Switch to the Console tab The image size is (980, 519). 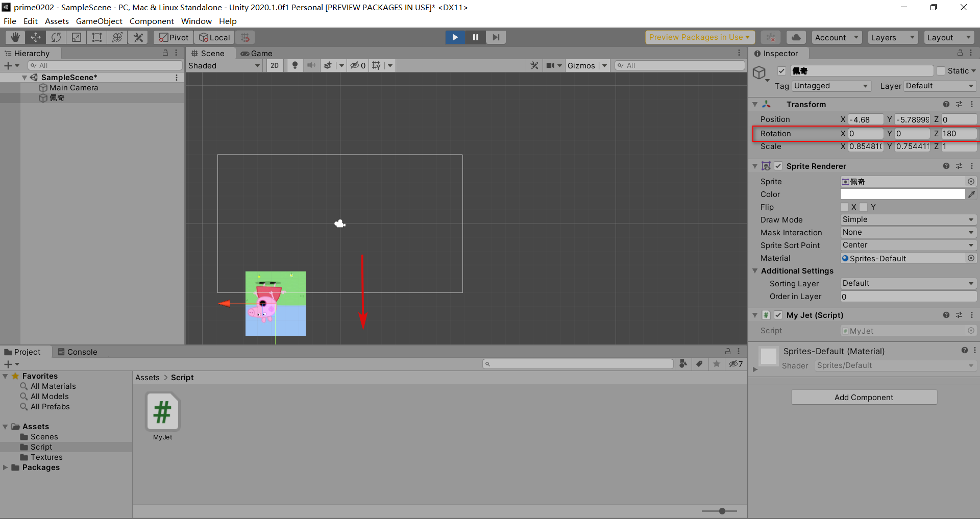[x=77, y=352]
